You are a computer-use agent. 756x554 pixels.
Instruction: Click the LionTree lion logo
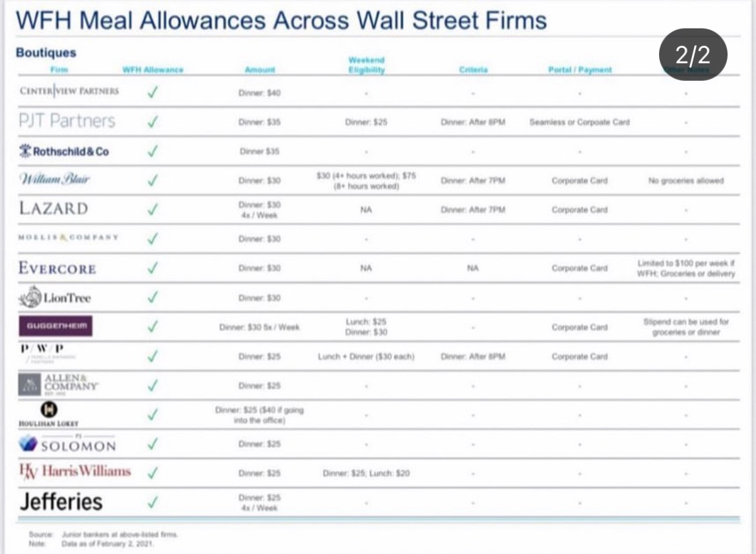click(54, 297)
